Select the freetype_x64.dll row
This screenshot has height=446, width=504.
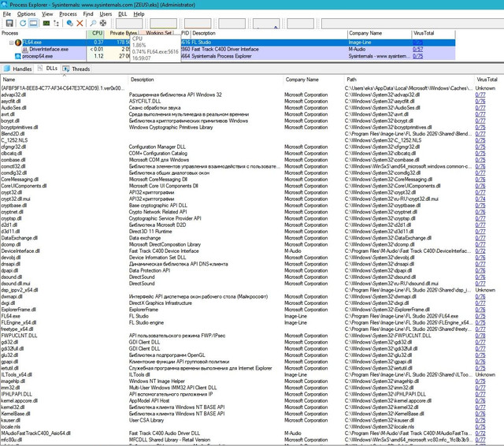[252, 329]
